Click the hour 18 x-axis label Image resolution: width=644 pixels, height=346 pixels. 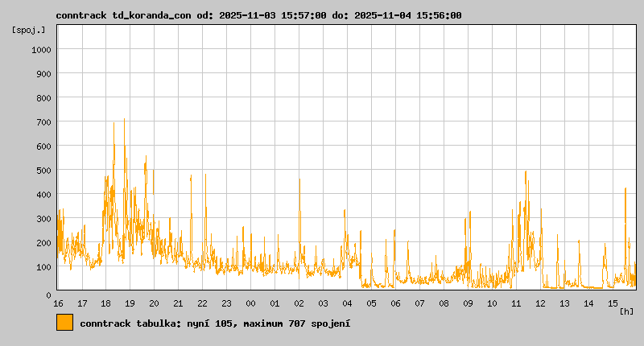tap(106, 303)
